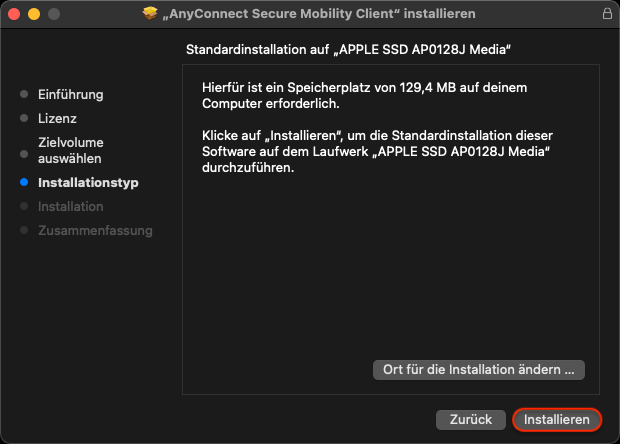Viewport: 620px width, 444px height.
Task: Click the window title 'AnyConnect Secure Mobility Client installieren'
Action: coord(319,14)
